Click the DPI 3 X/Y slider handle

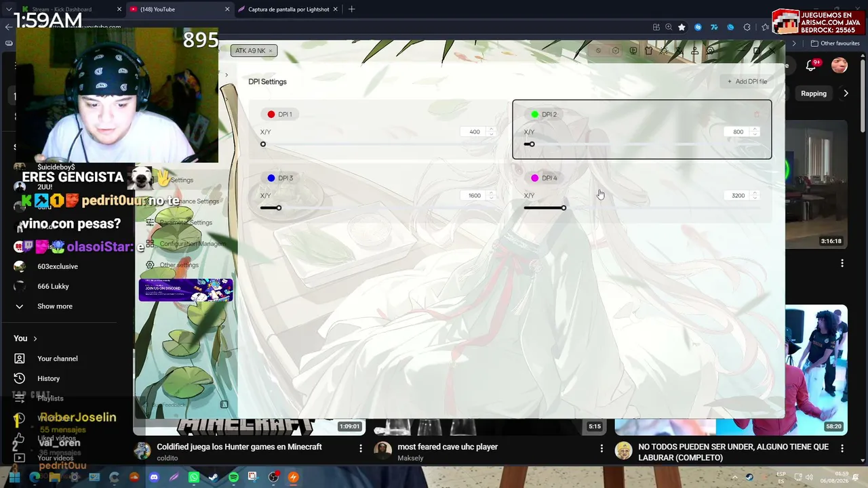[x=279, y=208]
